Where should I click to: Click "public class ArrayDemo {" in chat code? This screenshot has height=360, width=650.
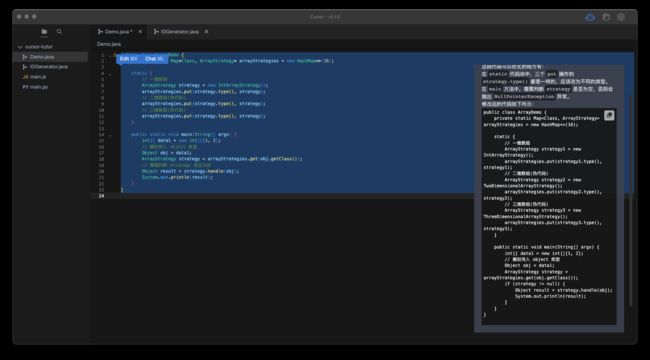pyautogui.click(x=515, y=112)
